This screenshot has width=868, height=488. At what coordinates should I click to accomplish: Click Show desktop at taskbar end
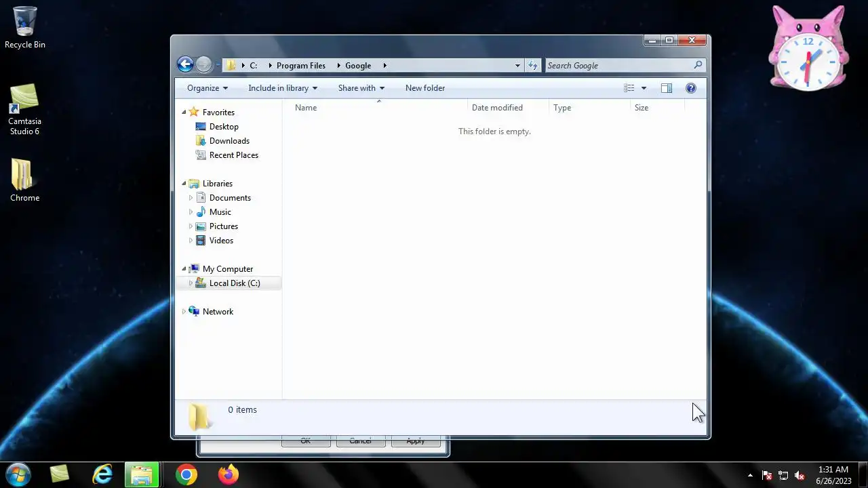(x=863, y=475)
